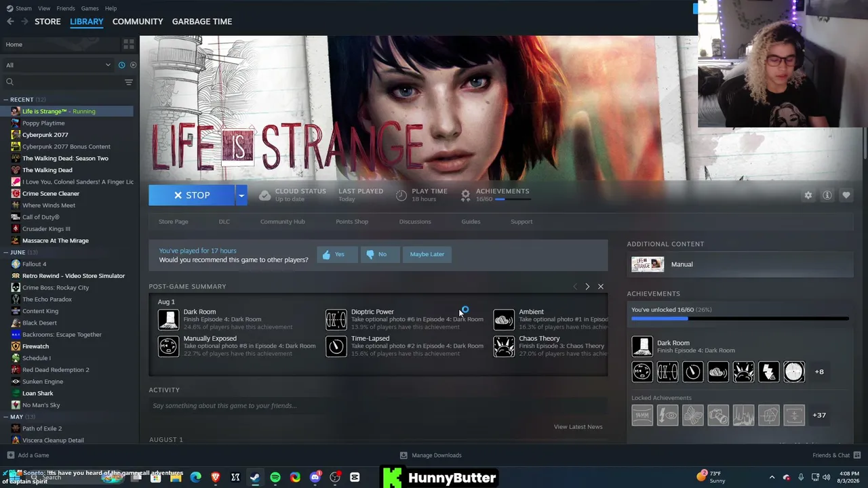Choose Maybe Later for recommendation

(x=427, y=254)
